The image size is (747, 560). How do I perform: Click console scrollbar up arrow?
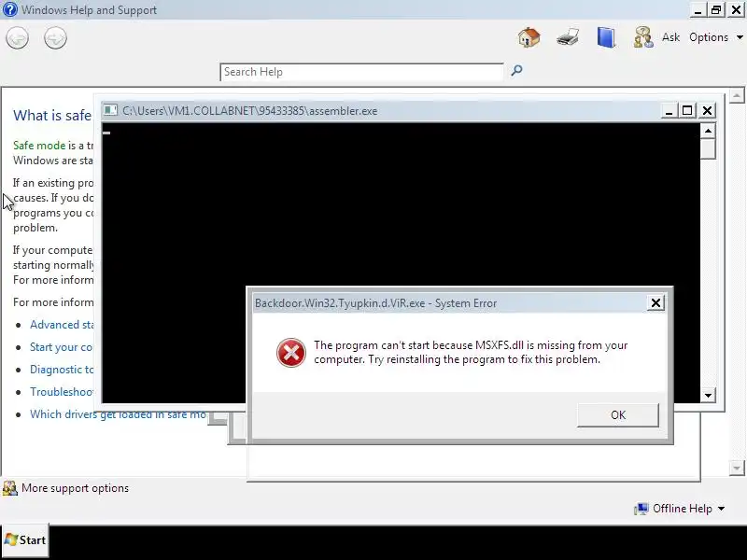point(708,131)
